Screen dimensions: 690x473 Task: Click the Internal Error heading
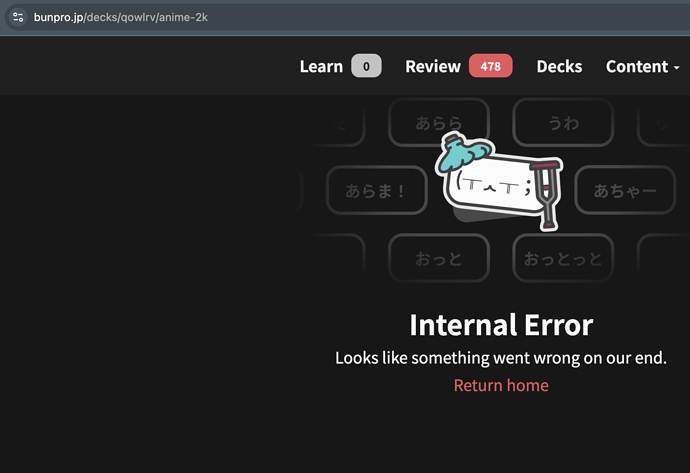[x=501, y=325]
